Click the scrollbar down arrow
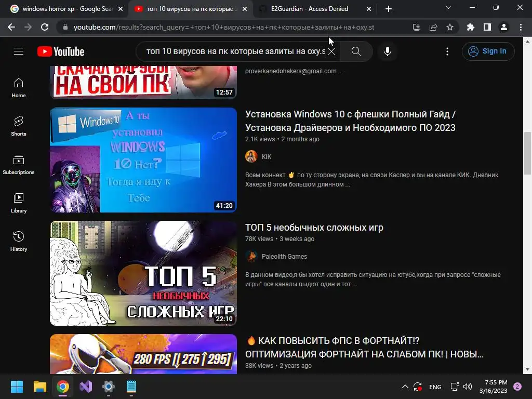Screen dimensions: 532x399 527,370
